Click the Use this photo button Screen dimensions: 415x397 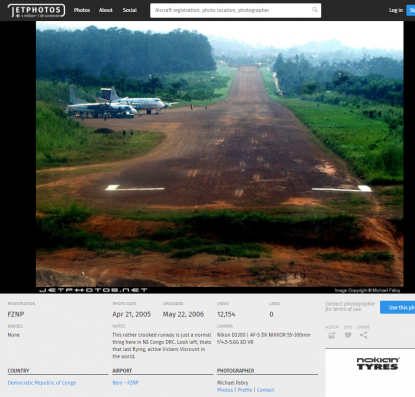coord(398,307)
